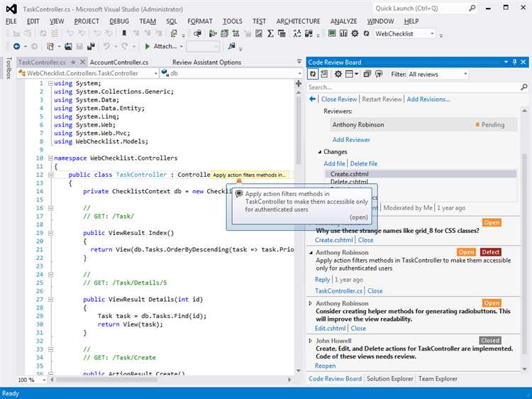The height and width of the screenshot is (399, 532).
Task: Open the Edit.cshtml comment link
Action: click(x=330, y=329)
